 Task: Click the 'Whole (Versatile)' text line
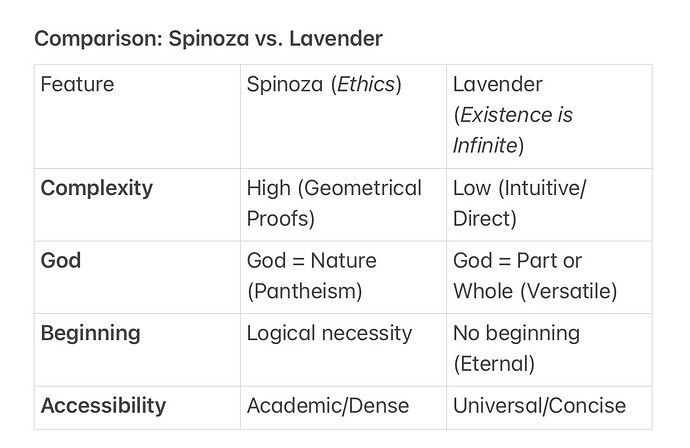coord(535,291)
